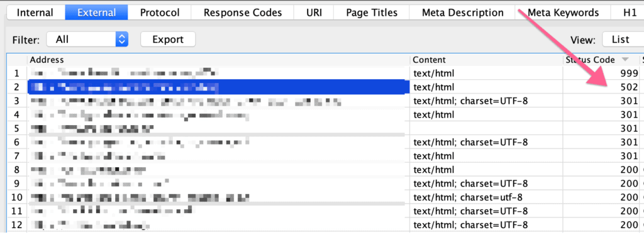Open the Filter dropdown set to All

point(87,40)
